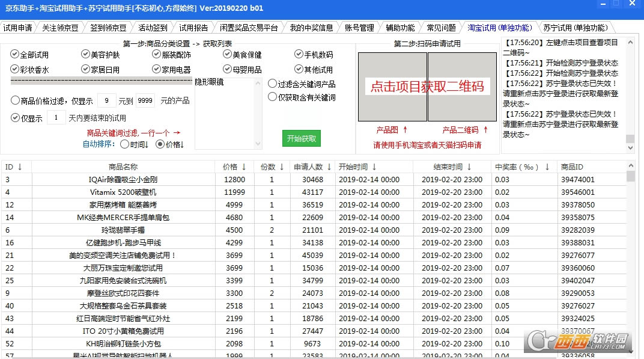This screenshot has width=644, height=359.
Task: Sort table by ID column
Action: pos(16,167)
